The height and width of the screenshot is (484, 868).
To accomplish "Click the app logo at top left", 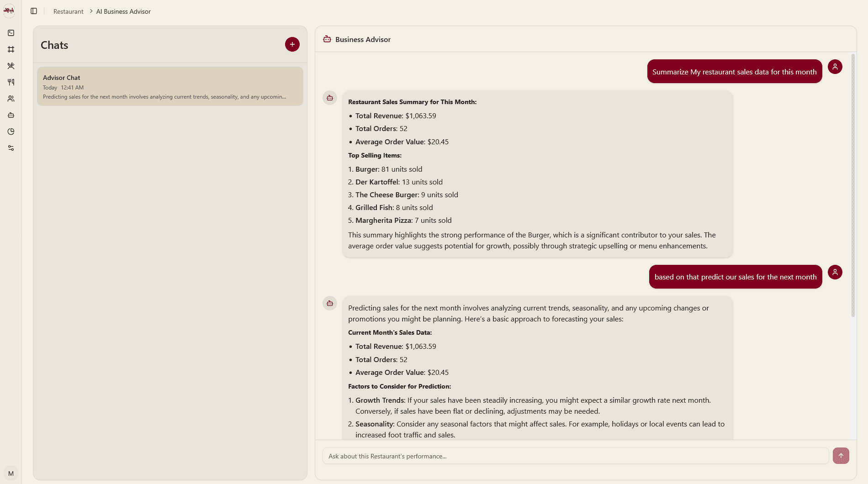I will tap(9, 11).
